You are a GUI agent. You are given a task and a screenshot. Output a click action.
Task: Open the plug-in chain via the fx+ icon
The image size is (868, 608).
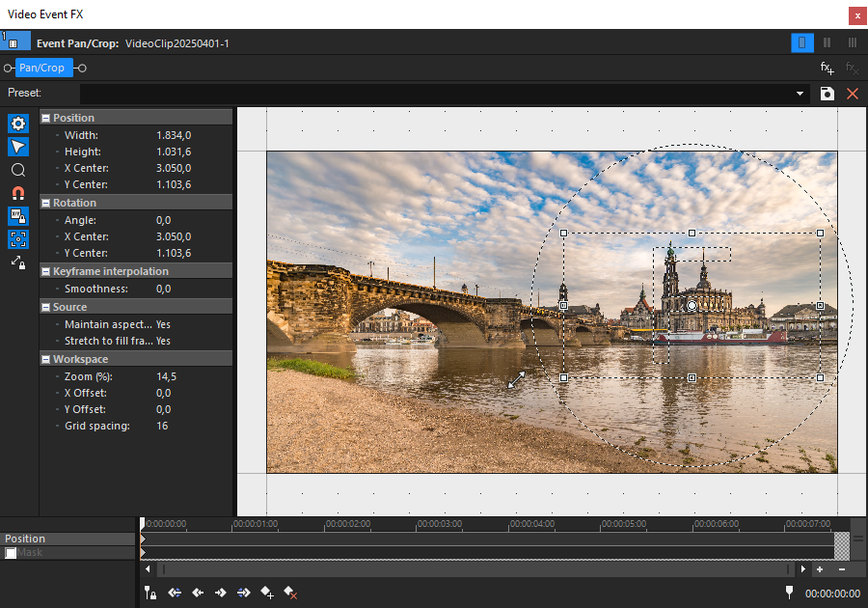click(826, 68)
